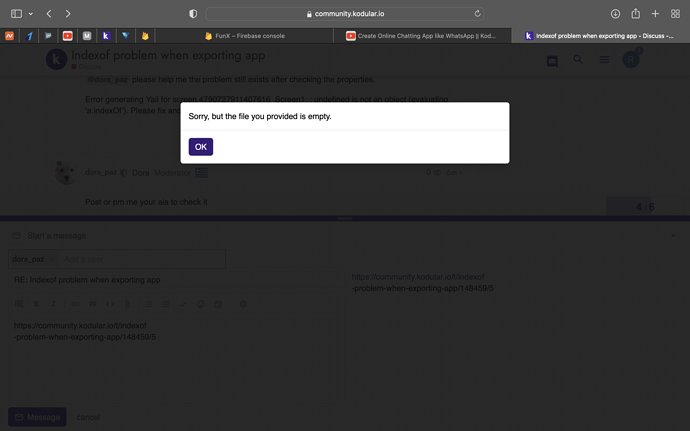The width and height of the screenshot is (690, 431).
Task: Open the Firebase pinned tab
Action: pyautogui.click(x=145, y=36)
